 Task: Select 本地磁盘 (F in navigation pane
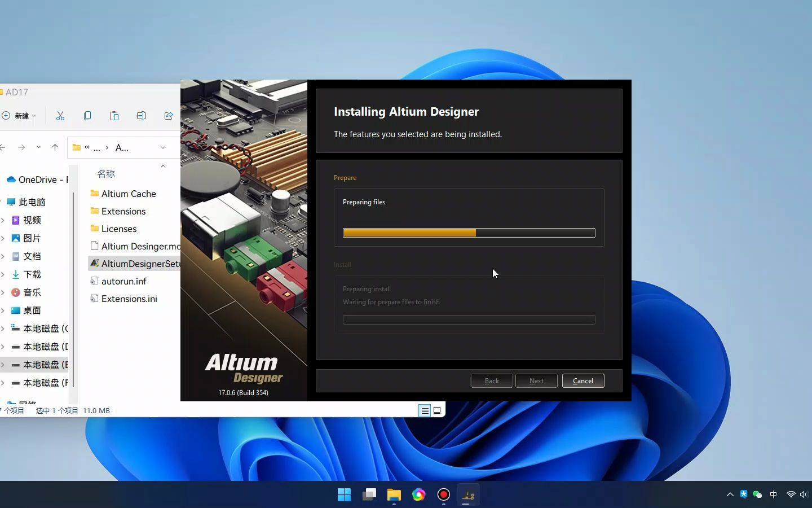pos(39,383)
